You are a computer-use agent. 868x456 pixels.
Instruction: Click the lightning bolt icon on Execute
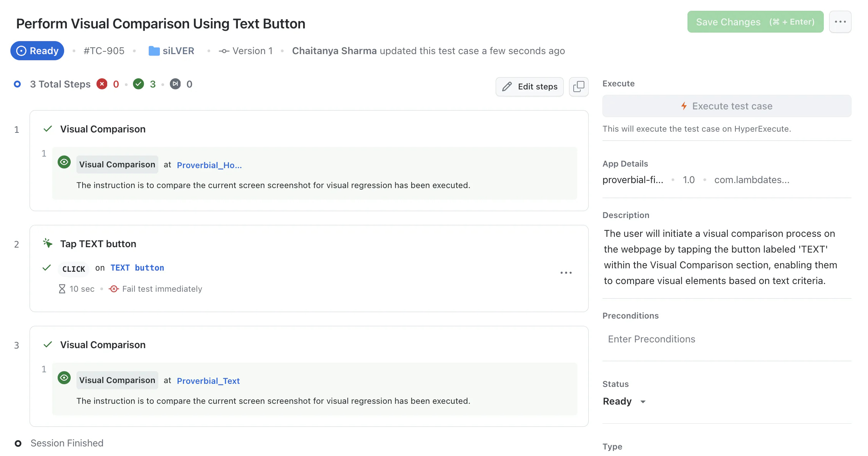pos(684,106)
